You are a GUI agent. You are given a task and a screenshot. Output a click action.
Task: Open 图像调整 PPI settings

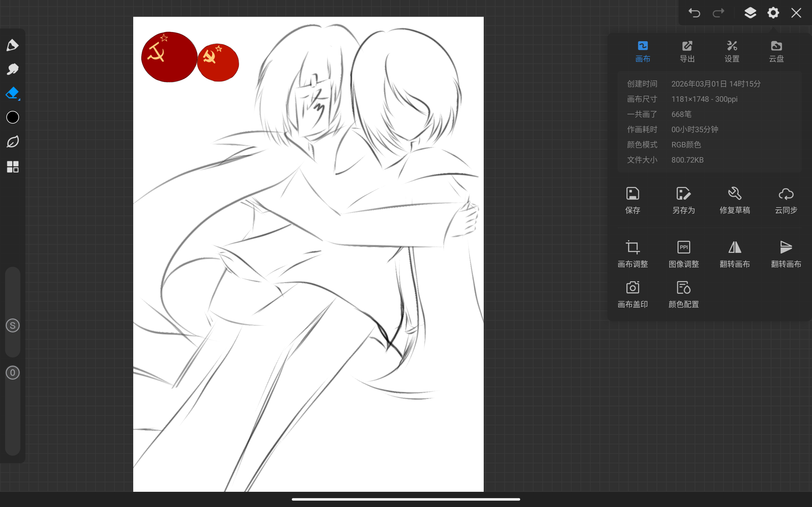(x=684, y=254)
